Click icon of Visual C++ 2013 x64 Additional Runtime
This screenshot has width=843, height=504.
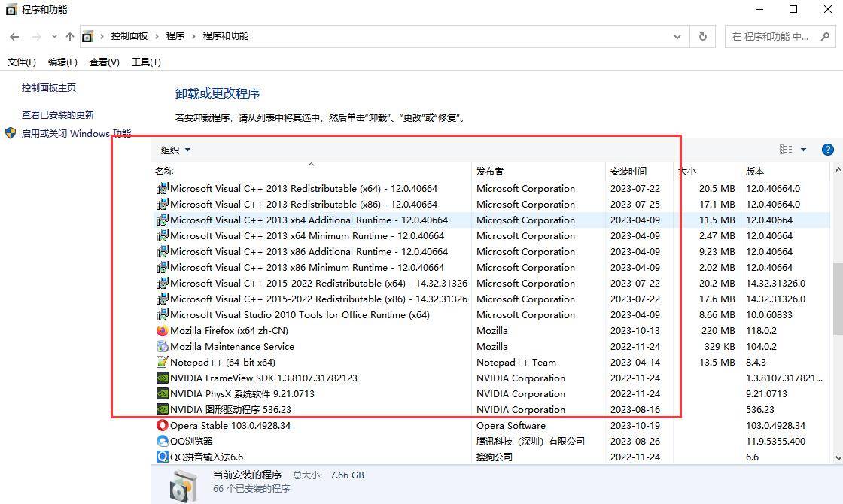pos(163,220)
